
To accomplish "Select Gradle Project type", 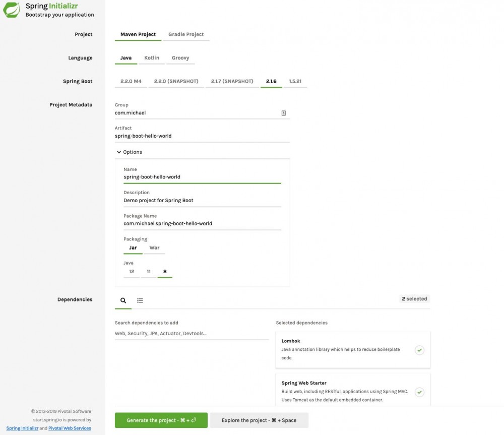I will (186, 34).
